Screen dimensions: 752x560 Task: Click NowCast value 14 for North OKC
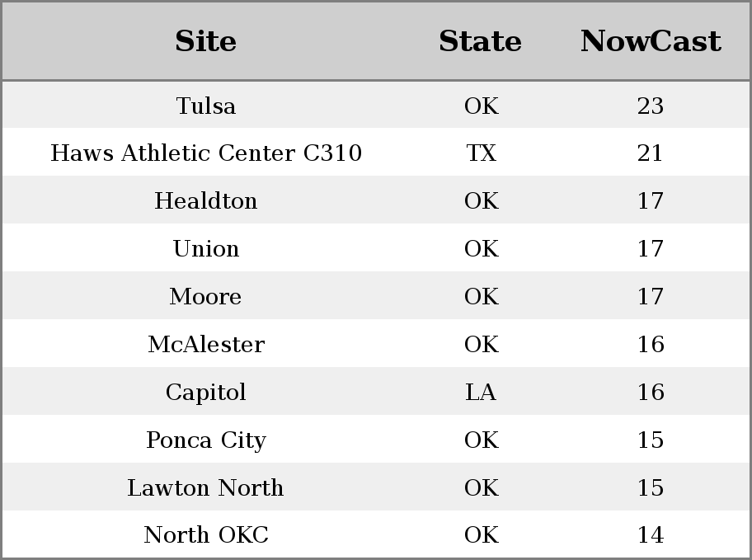tap(651, 534)
